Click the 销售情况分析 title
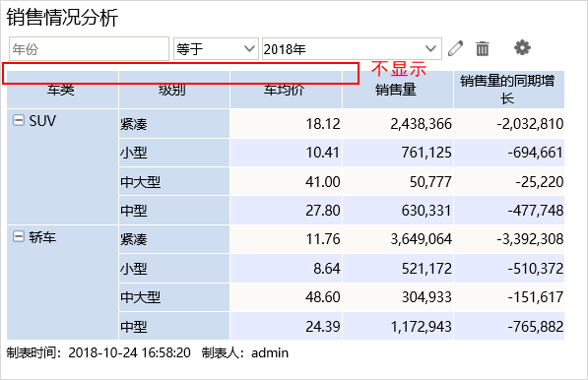The image size is (588, 380). (x=62, y=18)
